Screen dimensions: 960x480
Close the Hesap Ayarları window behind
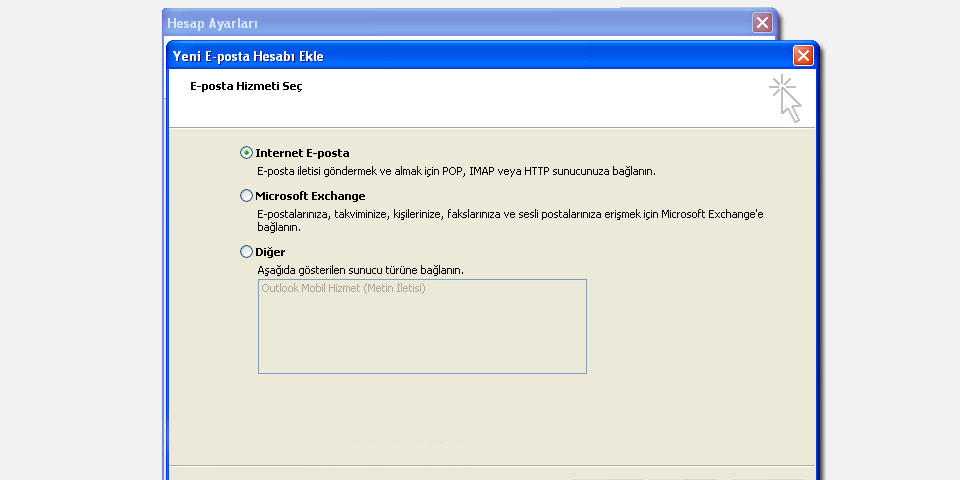(x=762, y=23)
